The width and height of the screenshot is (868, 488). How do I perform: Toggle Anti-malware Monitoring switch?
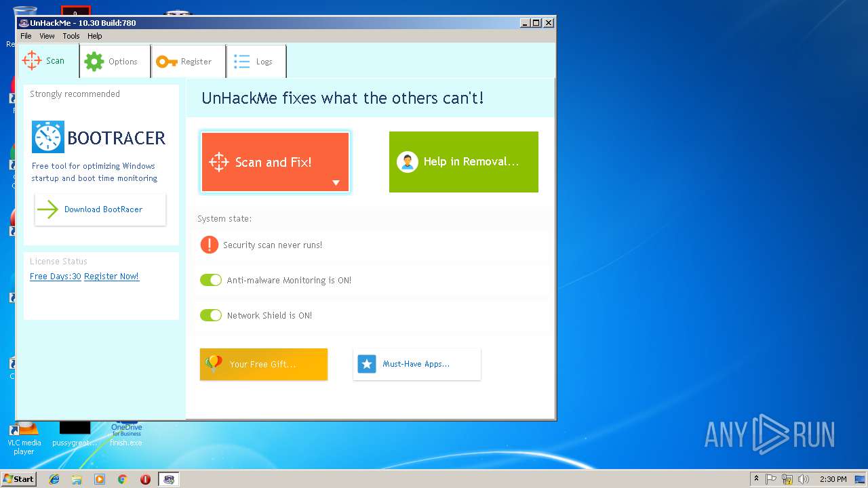point(211,280)
